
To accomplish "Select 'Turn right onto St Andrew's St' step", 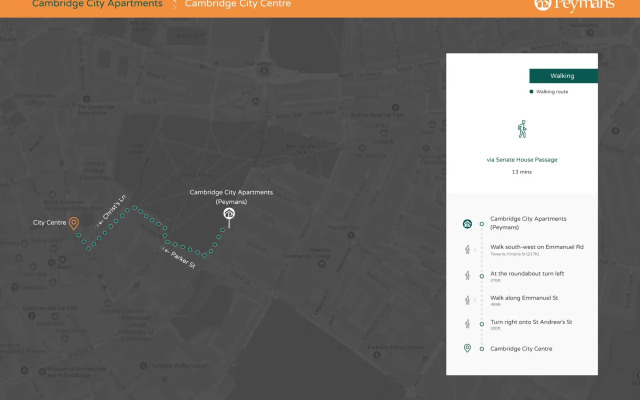I will pyautogui.click(x=531, y=322).
